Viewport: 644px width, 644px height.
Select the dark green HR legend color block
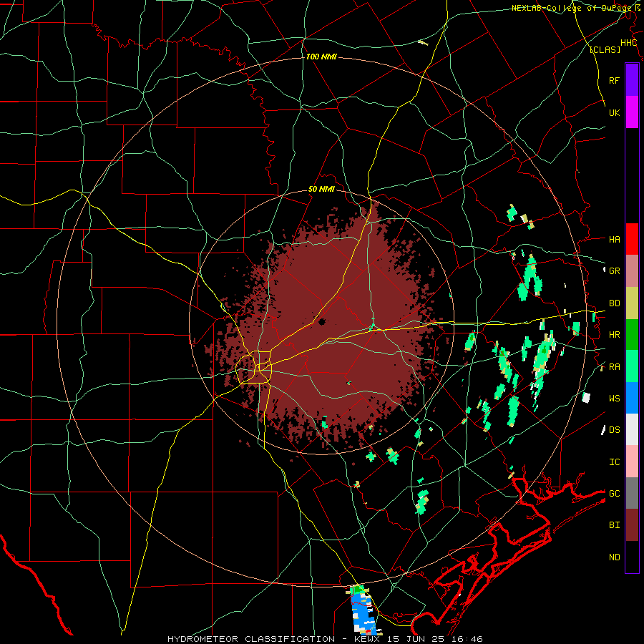point(632,335)
